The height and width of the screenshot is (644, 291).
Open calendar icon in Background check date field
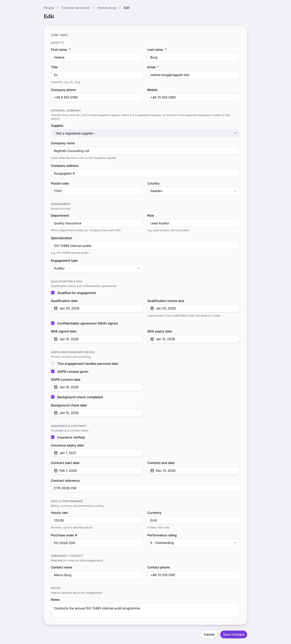[56, 413]
